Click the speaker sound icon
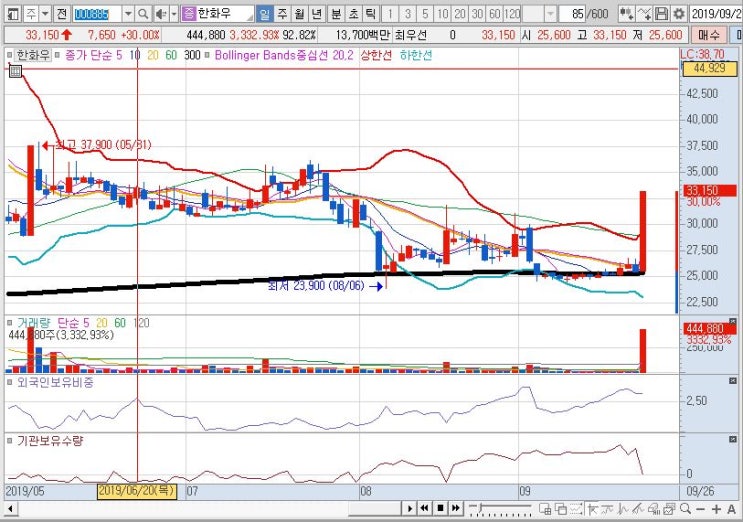This screenshot has height=522, width=743. (x=161, y=14)
